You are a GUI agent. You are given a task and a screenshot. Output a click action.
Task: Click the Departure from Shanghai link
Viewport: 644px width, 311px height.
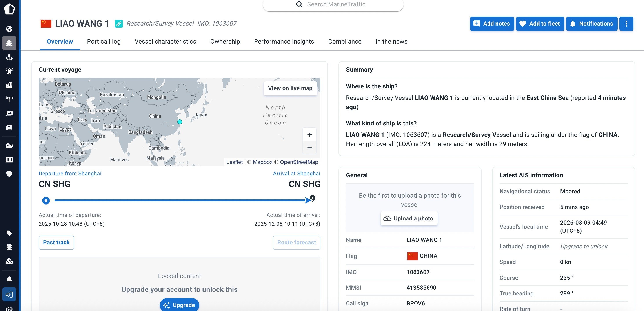tap(70, 173)
